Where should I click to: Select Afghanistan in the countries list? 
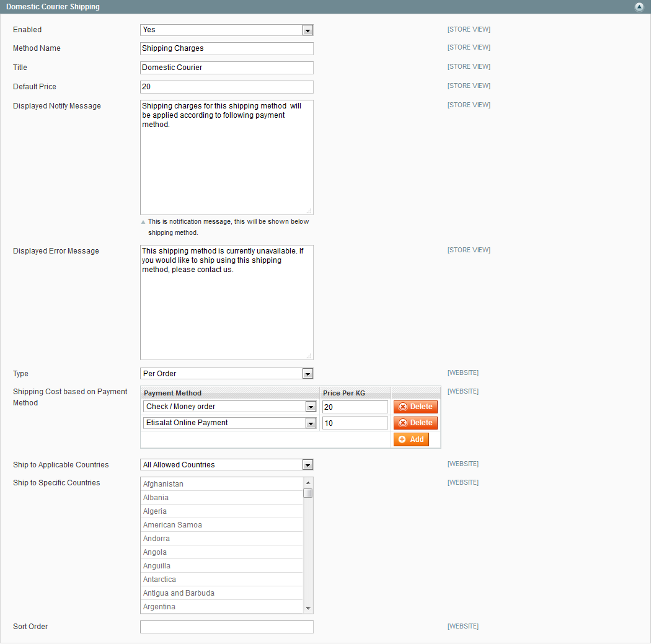pos(221,484)
